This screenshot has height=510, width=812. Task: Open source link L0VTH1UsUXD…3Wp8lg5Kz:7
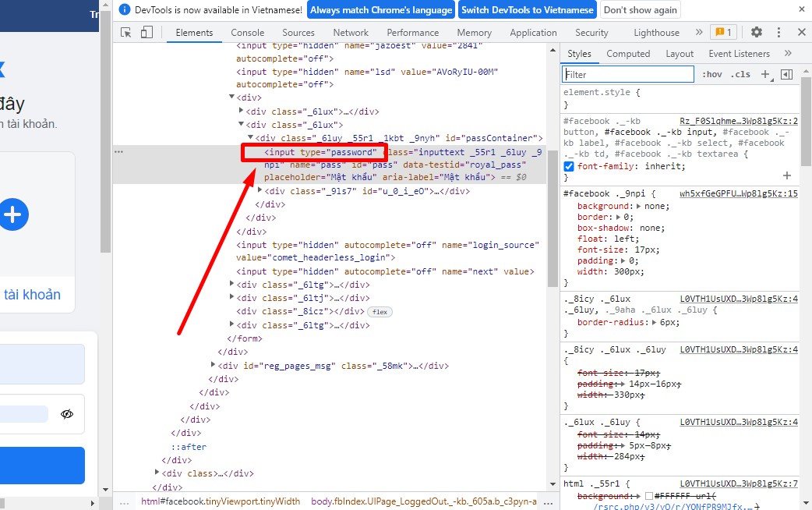739,483
